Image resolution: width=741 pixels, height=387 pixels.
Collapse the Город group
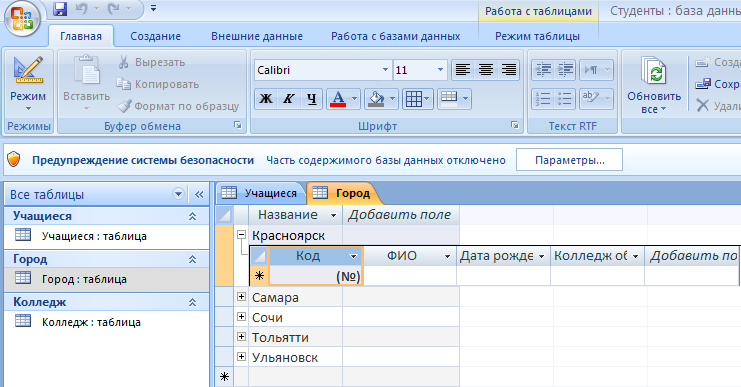(192, 259)
